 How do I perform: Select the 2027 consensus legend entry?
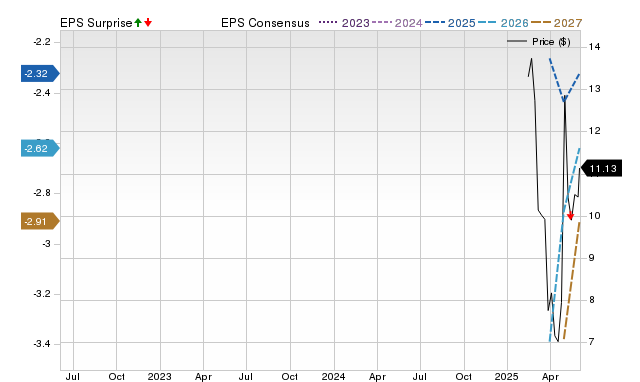[x=556, y=23]
